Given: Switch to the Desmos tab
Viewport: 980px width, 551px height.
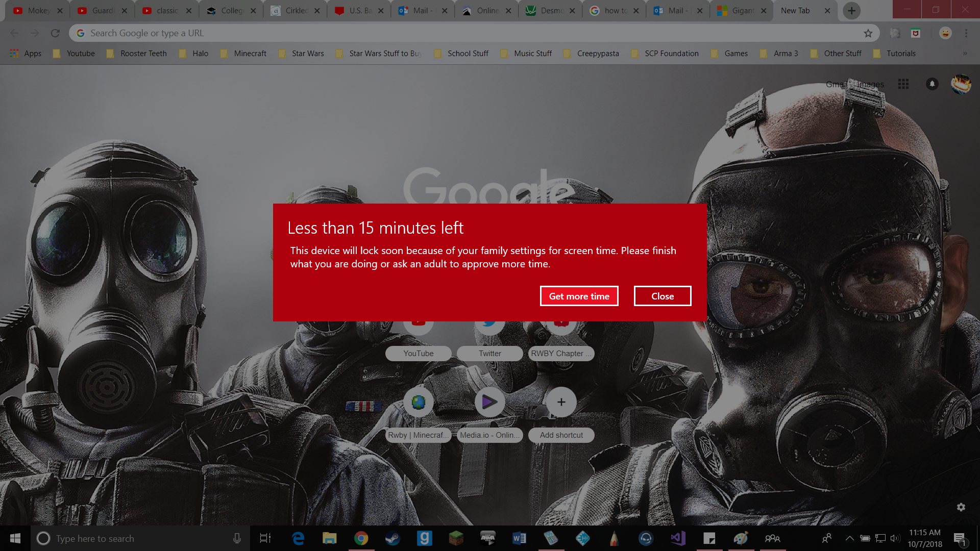Looking at the screenshot, I should point(550,11).
